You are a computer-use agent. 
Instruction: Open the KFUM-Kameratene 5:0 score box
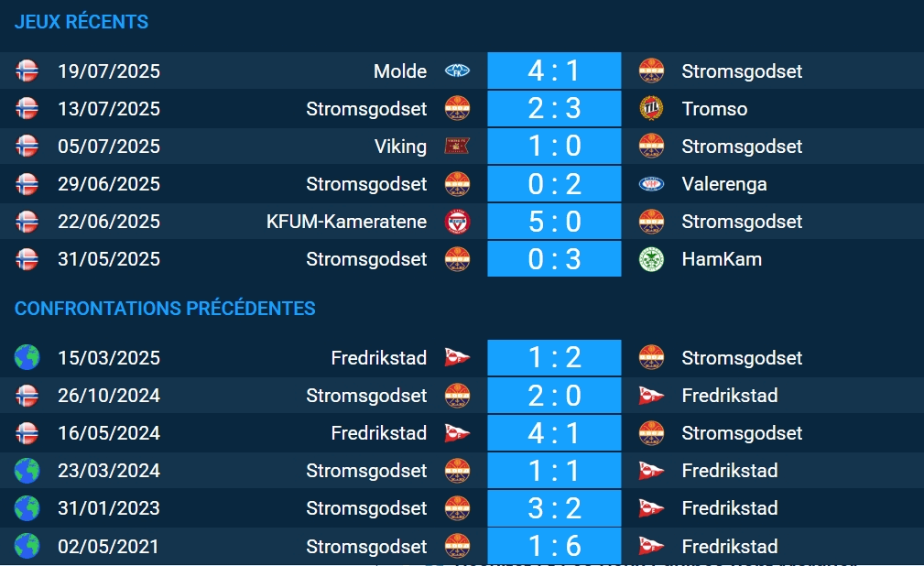pos(554,222)
